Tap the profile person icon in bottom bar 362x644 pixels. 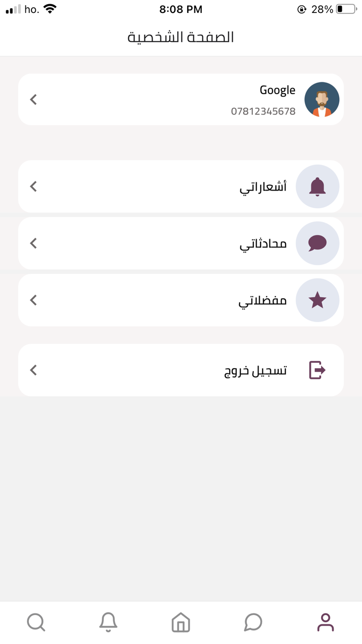click(325, 622)
